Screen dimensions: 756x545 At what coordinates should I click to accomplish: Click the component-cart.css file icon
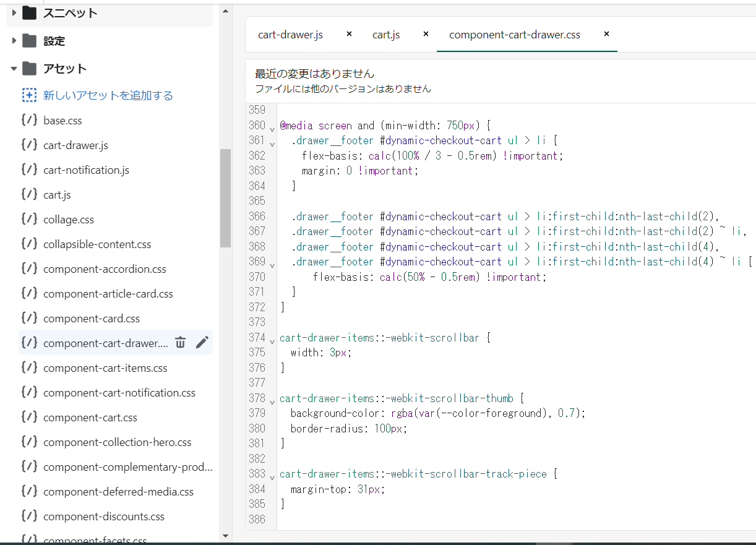tap(29, 417)
